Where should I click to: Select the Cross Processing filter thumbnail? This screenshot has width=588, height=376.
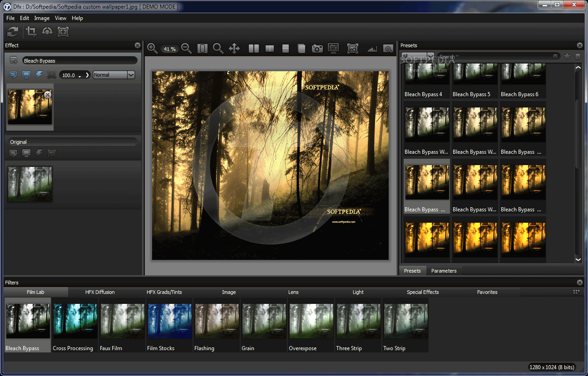(x=75, y=325)
